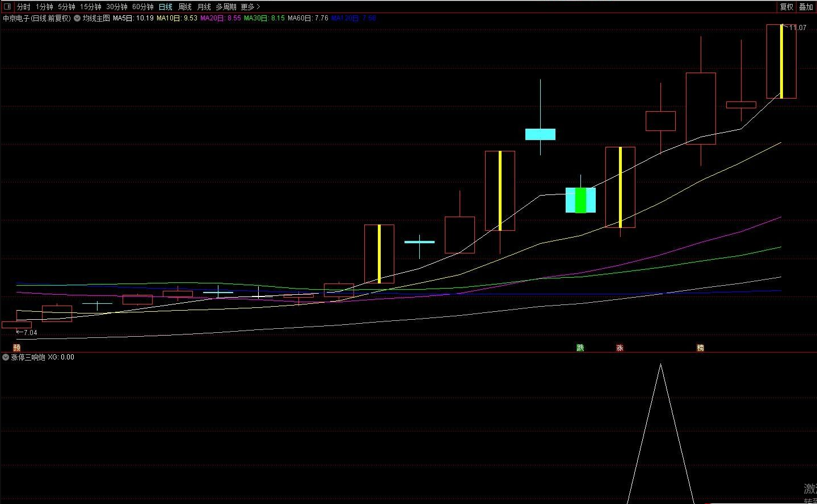The width and height of the screenshot is (817, 504).
Task: Toggle the side panel icon at top-left
Action: pos(7,7)
